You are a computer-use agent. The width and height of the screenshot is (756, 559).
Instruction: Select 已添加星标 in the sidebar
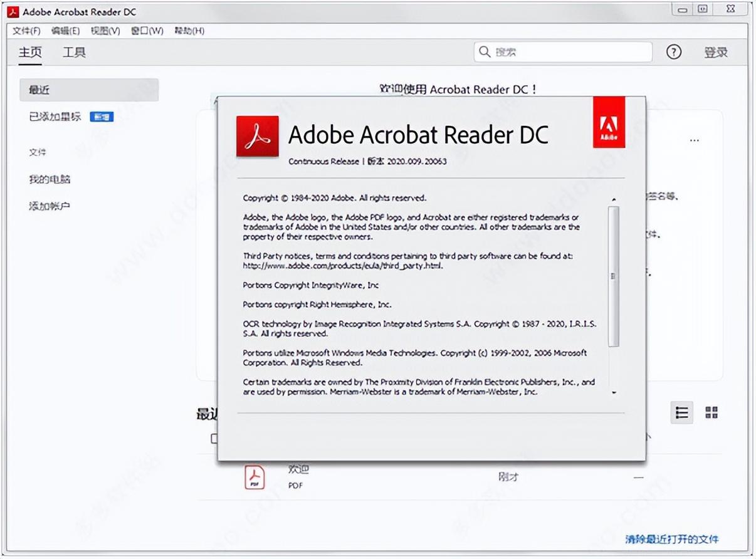(55, 117)
